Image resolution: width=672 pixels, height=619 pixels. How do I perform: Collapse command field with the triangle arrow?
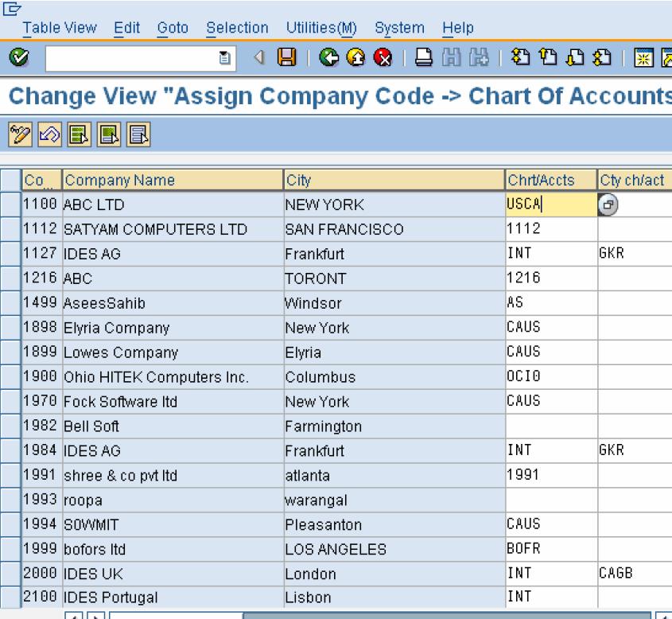coord(258,57)
